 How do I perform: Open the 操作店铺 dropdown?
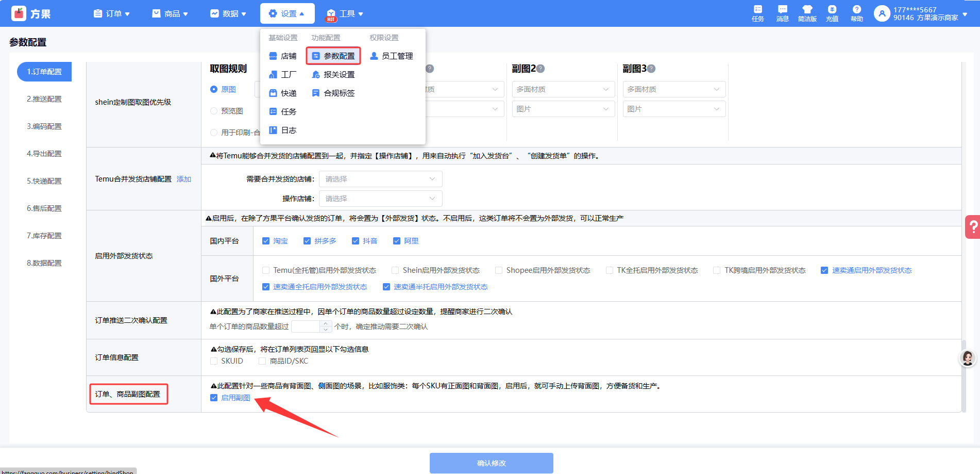380,199
